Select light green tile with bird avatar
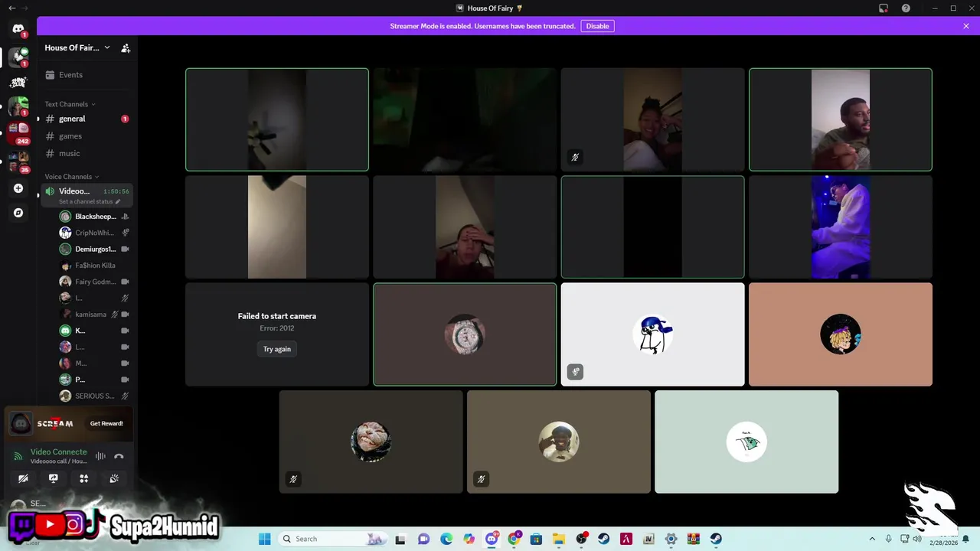 [746, 442]
